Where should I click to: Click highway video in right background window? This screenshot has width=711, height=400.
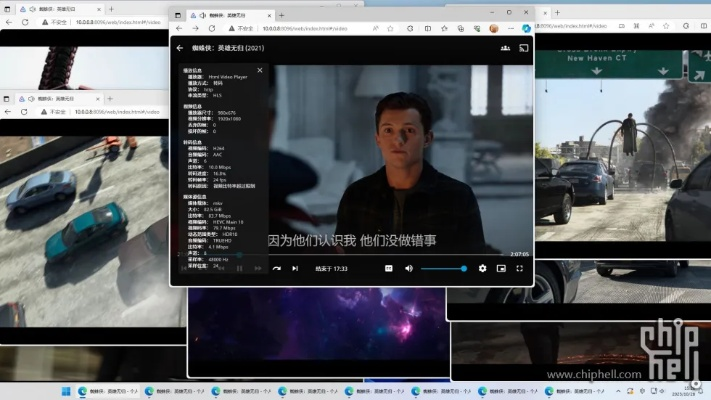[x=623, y=145]
